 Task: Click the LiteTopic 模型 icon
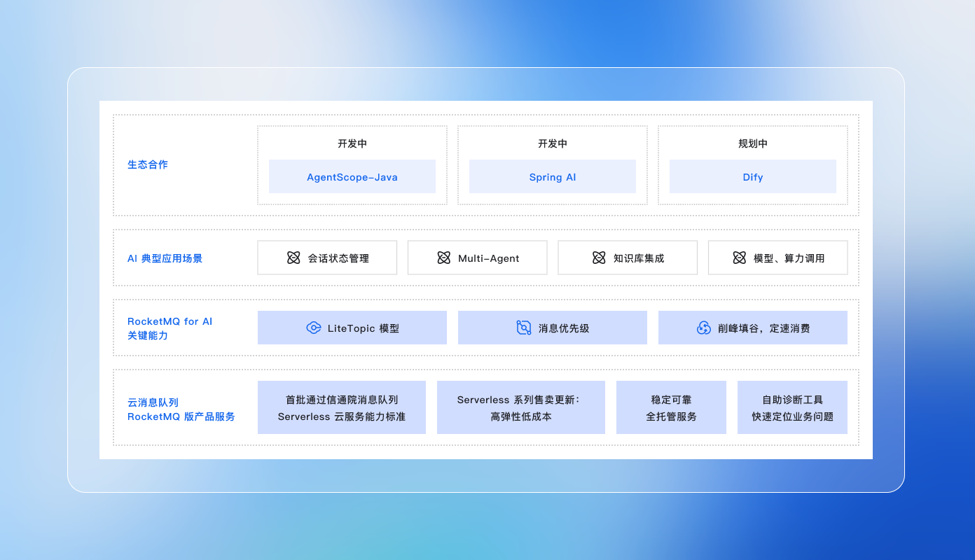tap(314, 328)
